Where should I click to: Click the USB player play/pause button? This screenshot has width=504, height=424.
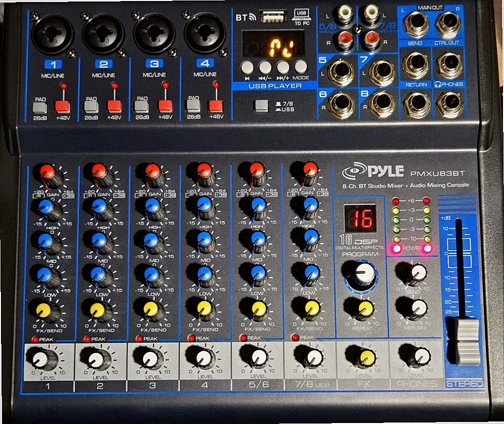point(247,67)
